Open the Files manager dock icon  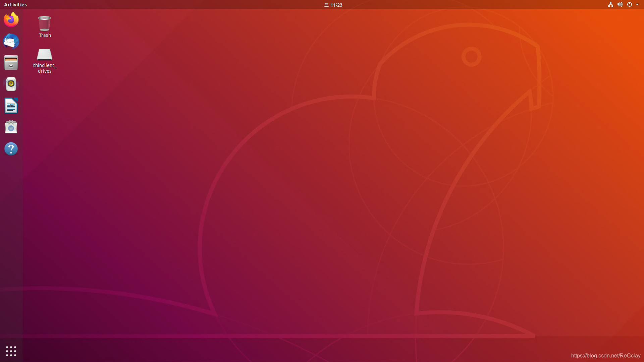(11, 63)
